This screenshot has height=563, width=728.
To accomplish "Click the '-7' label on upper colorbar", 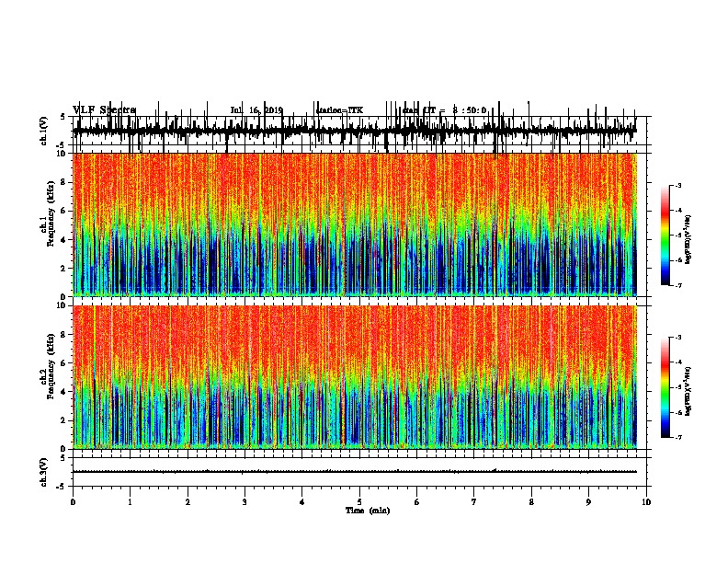I will pos(677,285).
